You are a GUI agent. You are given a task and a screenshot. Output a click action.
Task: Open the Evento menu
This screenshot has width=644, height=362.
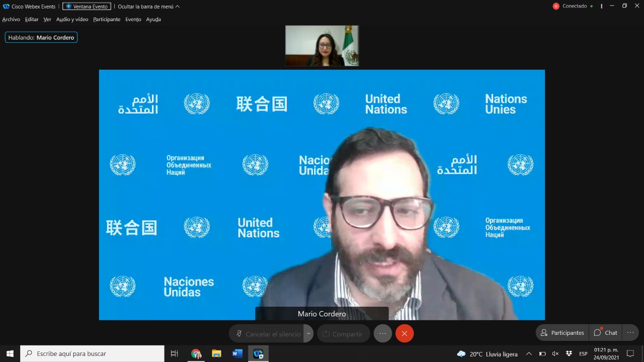coord(133,19)
